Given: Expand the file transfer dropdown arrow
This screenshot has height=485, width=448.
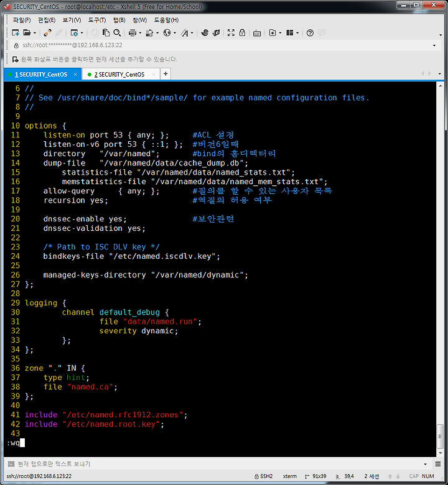Looking at the screenshot, I should click(x=157, y=33).
